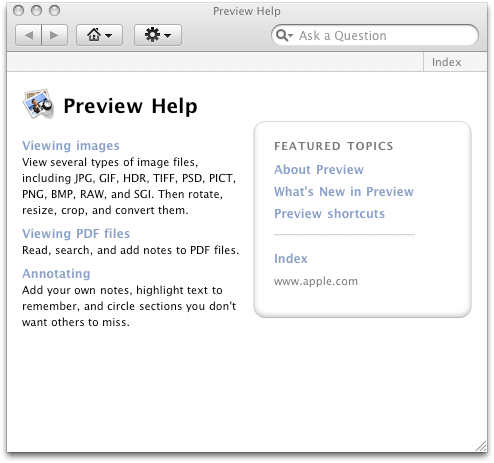
Task: Open Preview shortcuts link
Action: click(x=329, y=214)
